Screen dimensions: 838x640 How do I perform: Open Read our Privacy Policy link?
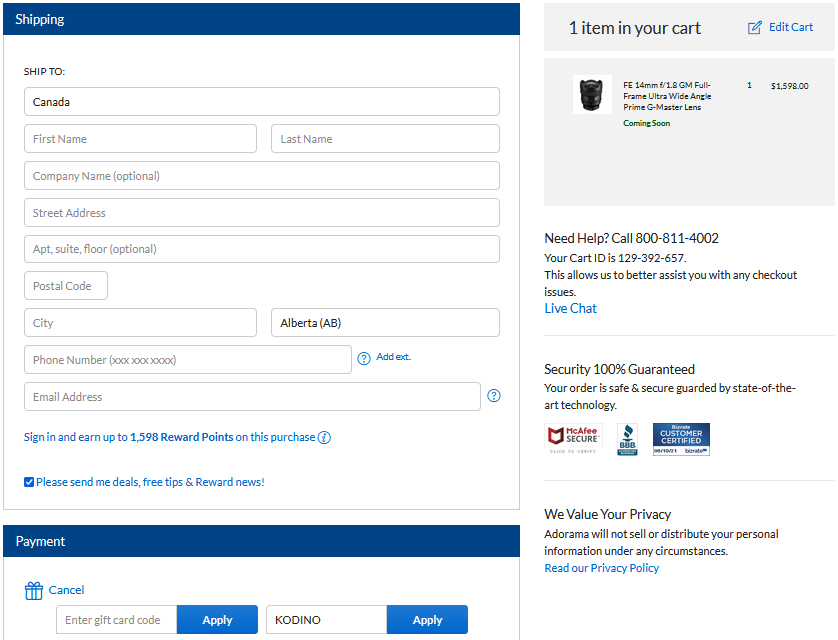coord(602,568)
